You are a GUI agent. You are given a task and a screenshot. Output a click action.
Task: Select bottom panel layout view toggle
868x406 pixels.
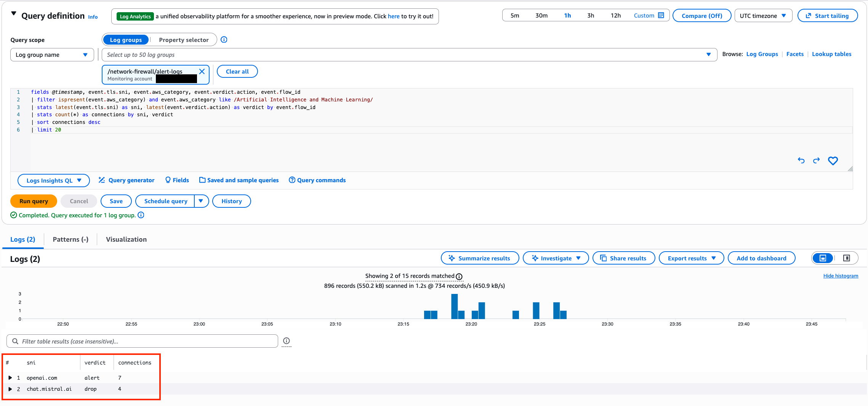coord(823,258)
